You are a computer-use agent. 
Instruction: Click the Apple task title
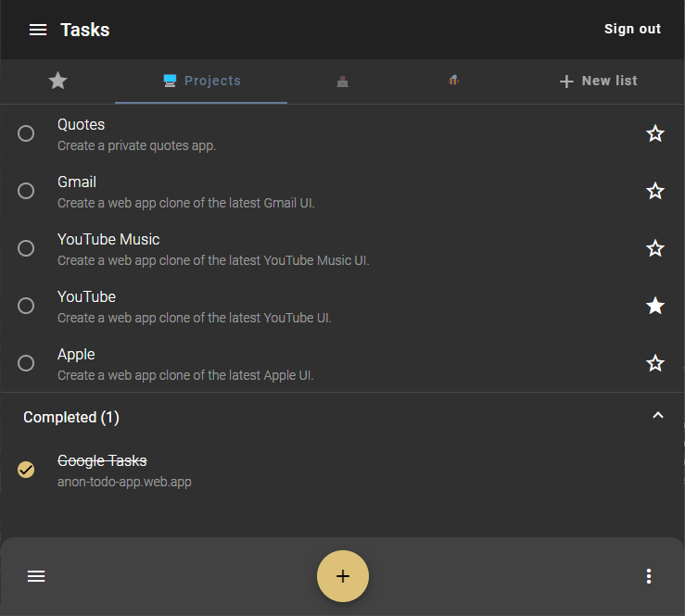76,355
